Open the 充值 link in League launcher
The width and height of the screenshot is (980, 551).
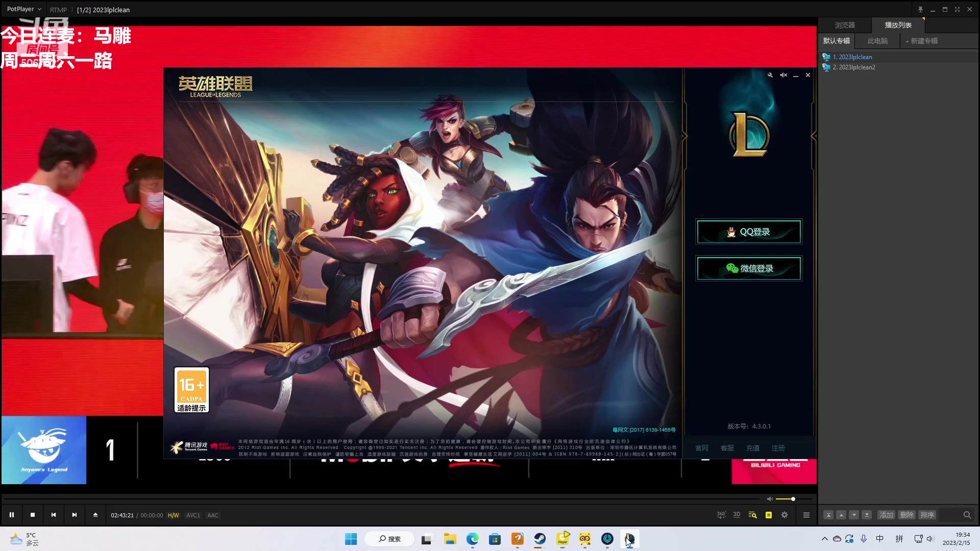[x=753, y=448]
